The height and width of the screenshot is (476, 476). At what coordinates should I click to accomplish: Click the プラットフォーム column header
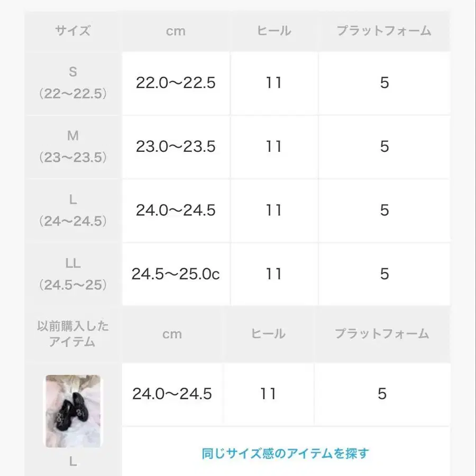click(x=385, y=31)
